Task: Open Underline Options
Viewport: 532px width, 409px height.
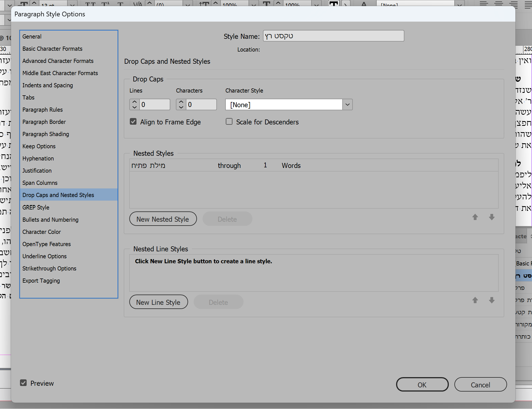Action: pyautogui.click(x=69, y=256)
